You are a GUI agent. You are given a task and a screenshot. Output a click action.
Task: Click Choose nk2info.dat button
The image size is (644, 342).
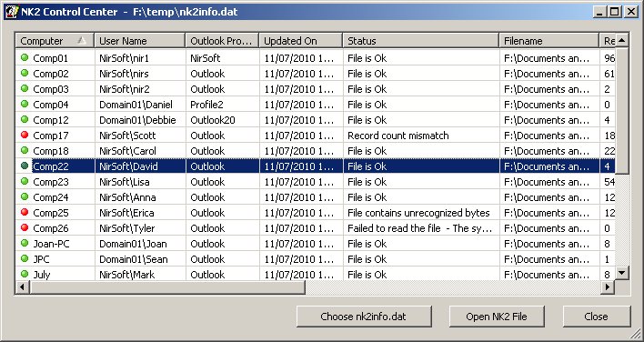(x=364, y=317)
